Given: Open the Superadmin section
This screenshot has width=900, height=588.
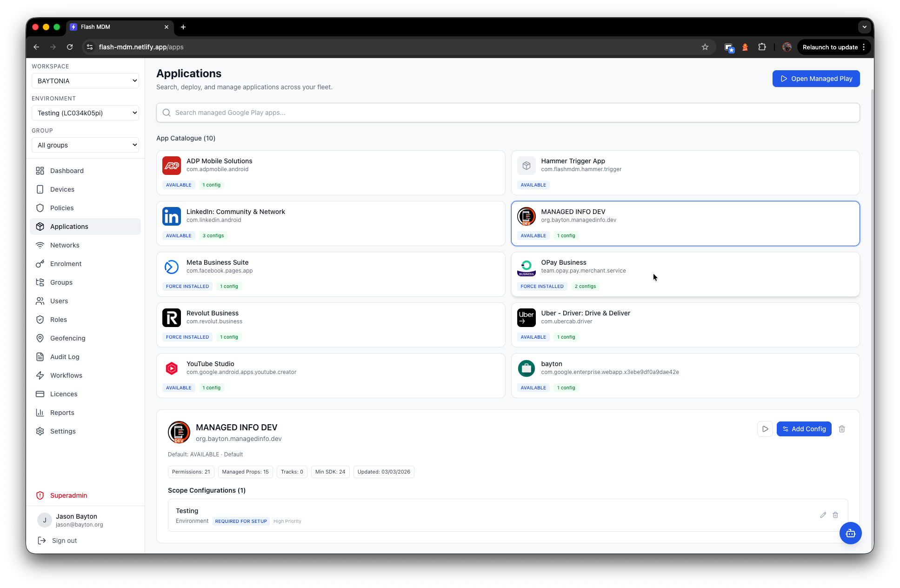Looking at the screenshot, I should [x=68, y=495].
